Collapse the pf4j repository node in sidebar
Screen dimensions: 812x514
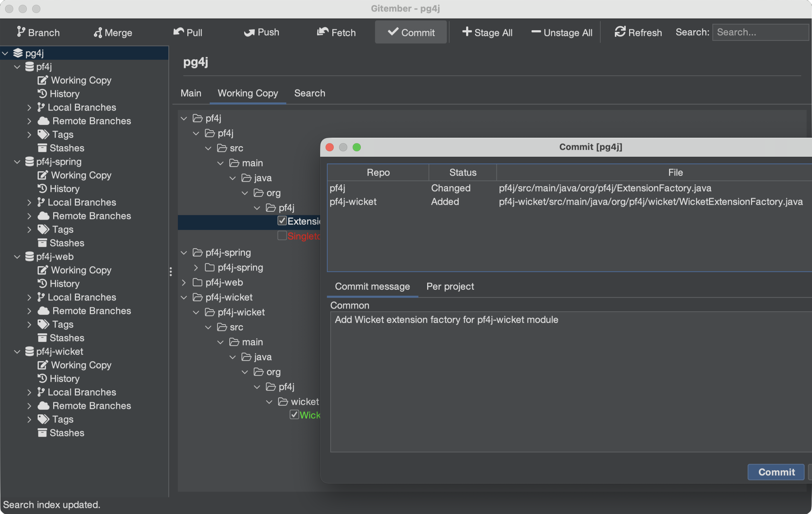(17, 66)
